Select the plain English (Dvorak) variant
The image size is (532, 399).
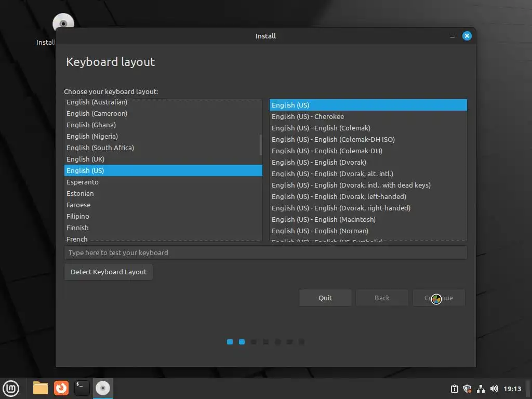(368, 162)
